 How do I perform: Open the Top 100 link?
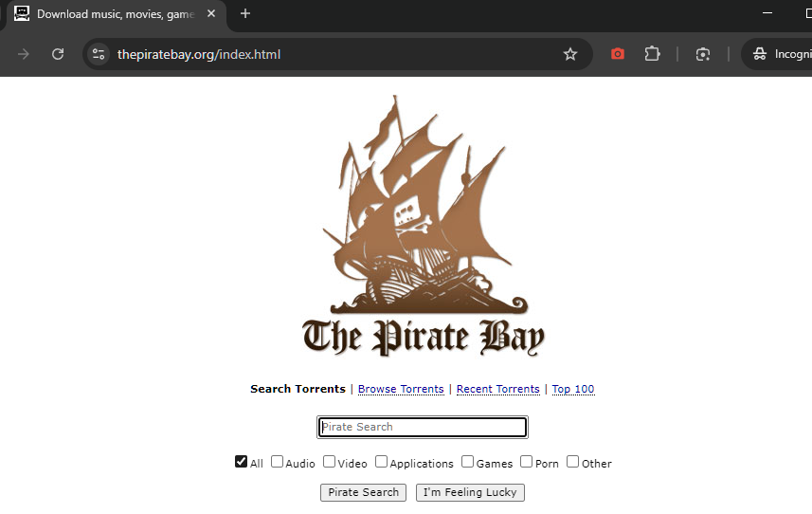point(572,389)
